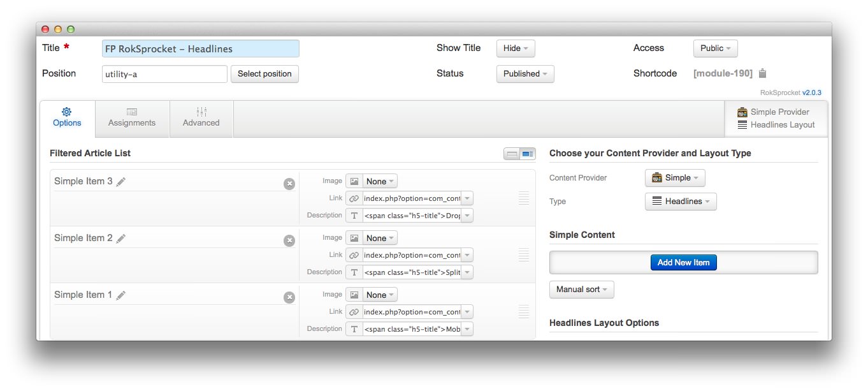Switch to compact list view toggle
Viewport: 868px width, 391px height.
point(512,154)
